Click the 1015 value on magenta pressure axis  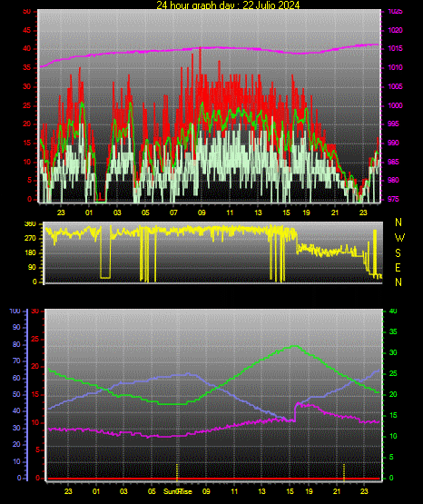click(396, 48)
